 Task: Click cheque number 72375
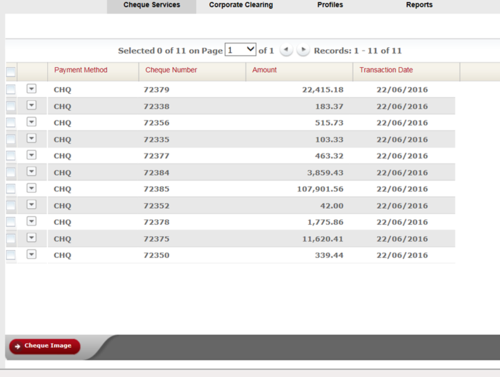(x=156, y=239)
